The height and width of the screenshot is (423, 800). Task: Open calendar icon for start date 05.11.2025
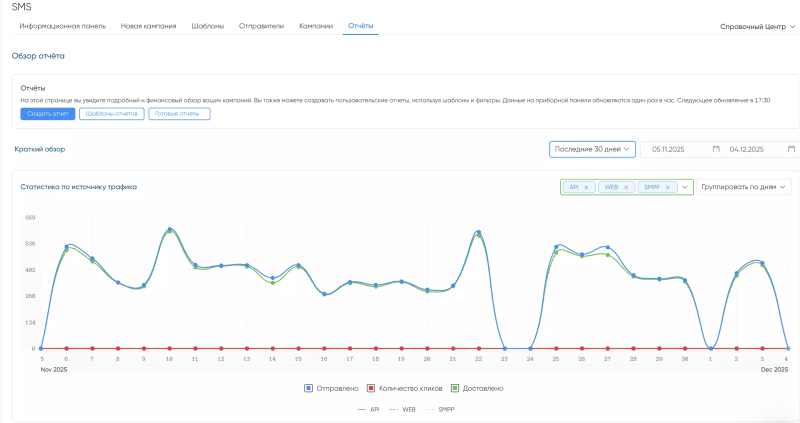click(716, 149)
